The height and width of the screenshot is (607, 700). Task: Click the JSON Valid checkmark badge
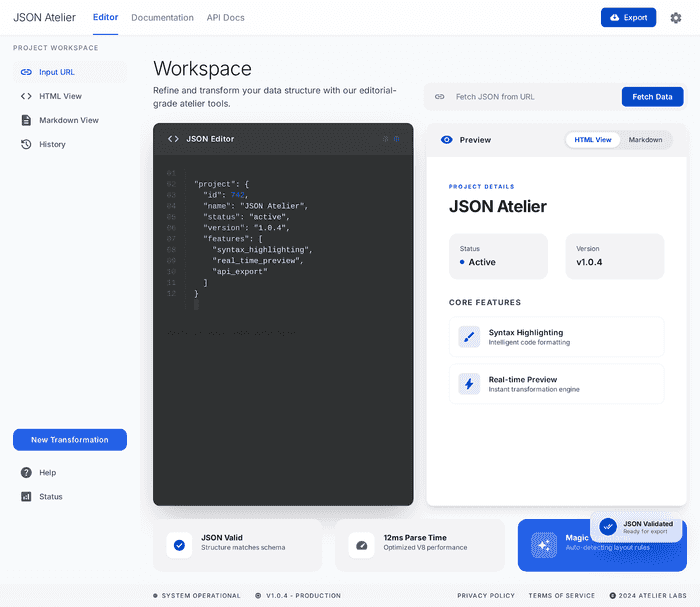[x=180, y=545]
